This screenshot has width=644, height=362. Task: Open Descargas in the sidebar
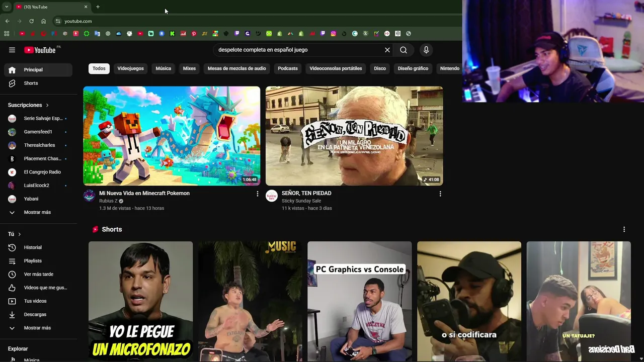click(38, 314)
